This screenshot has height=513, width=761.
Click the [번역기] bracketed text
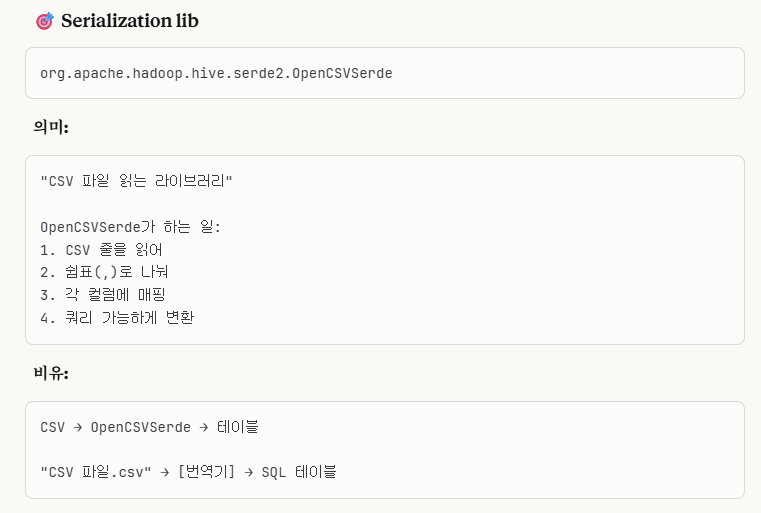click(x=206, y=472)
